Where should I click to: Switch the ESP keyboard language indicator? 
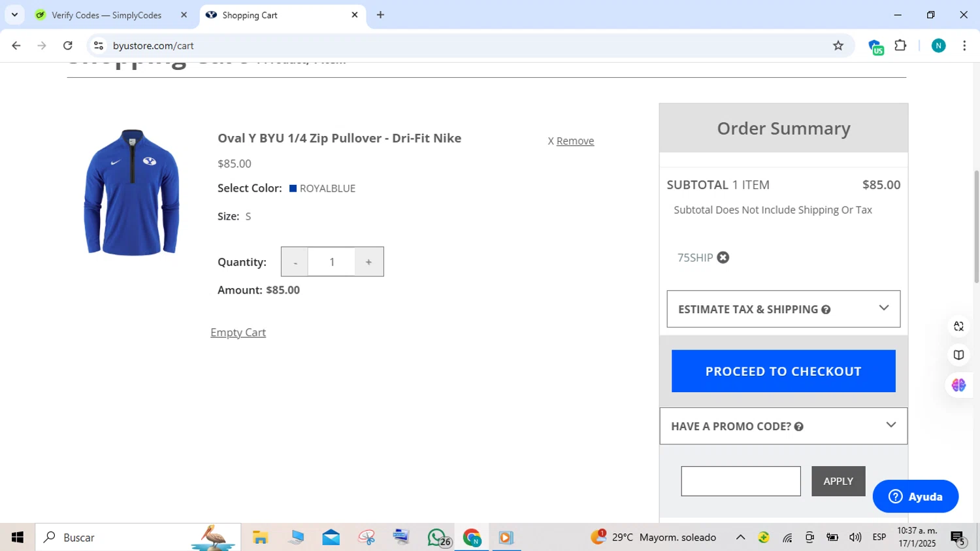click(879, 537)
